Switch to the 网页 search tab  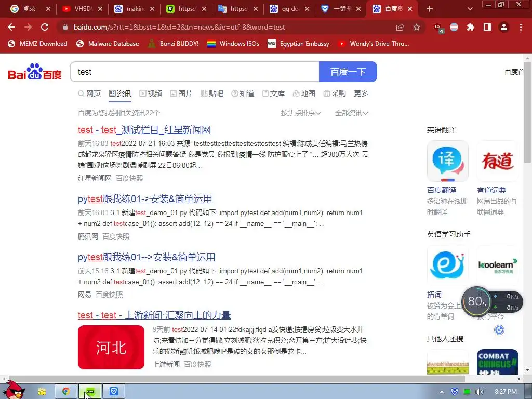pyautogui.click(x=89, y=94)
